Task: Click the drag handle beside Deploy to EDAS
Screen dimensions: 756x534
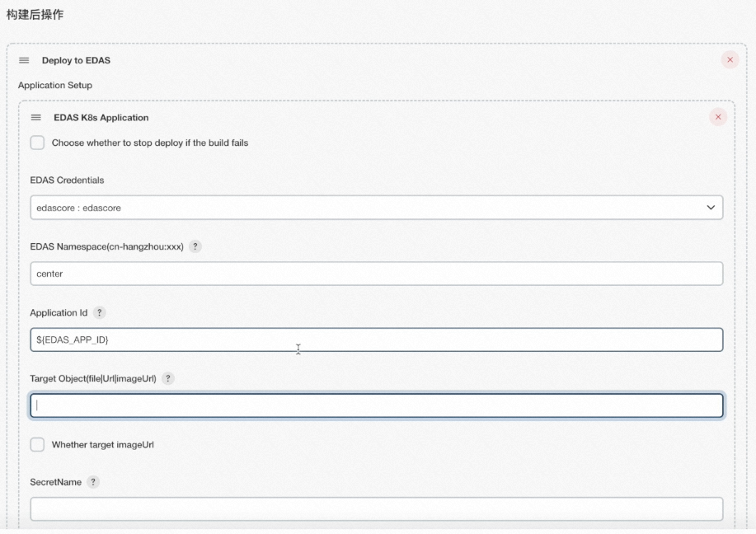Action: 24,60
